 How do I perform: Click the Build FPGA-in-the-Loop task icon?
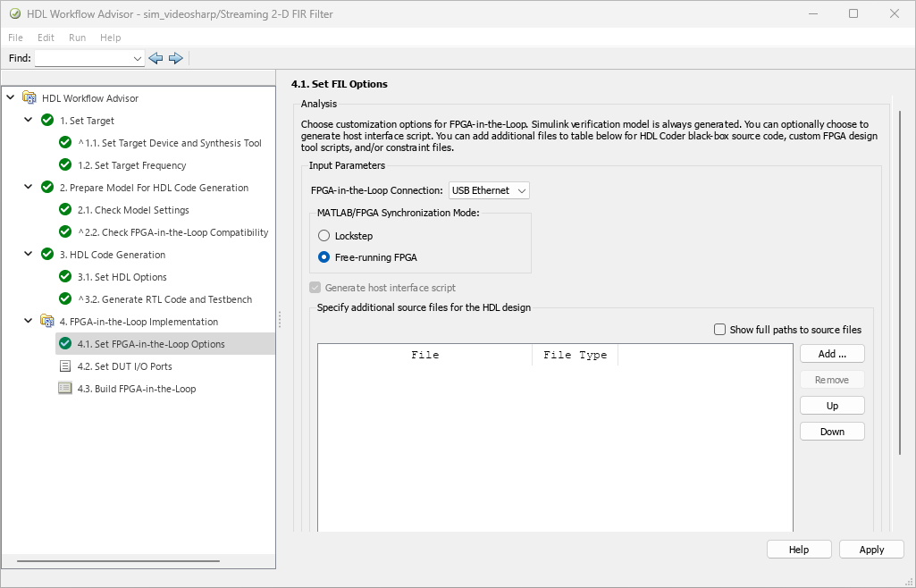[64, 389]
